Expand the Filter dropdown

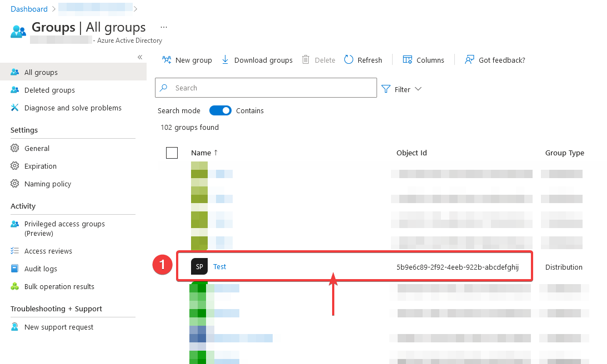coord(402,89)
